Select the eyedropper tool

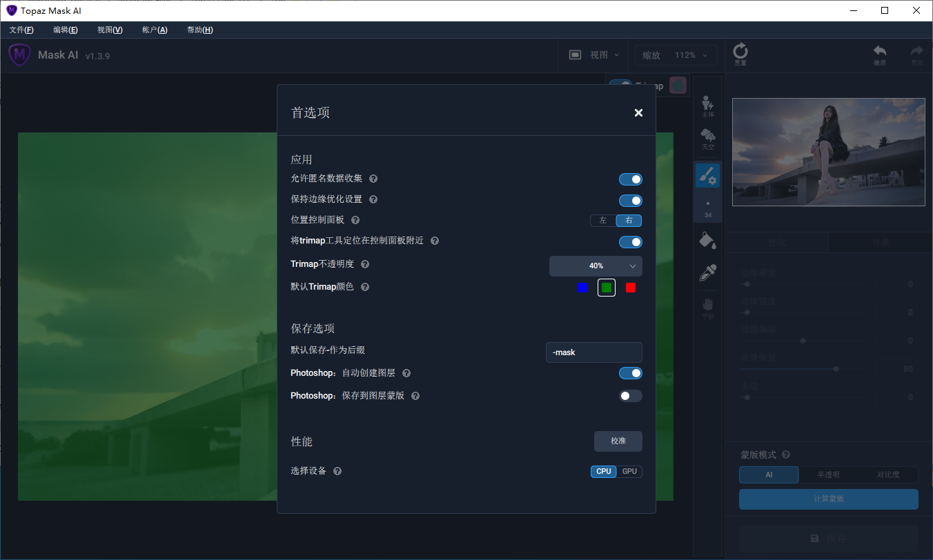708,272
